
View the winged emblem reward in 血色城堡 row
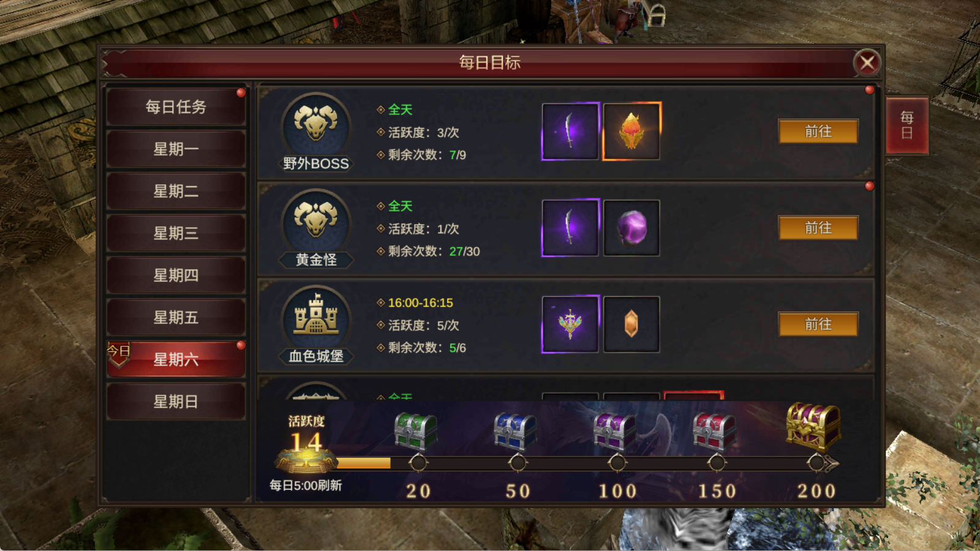coord(570,324)
